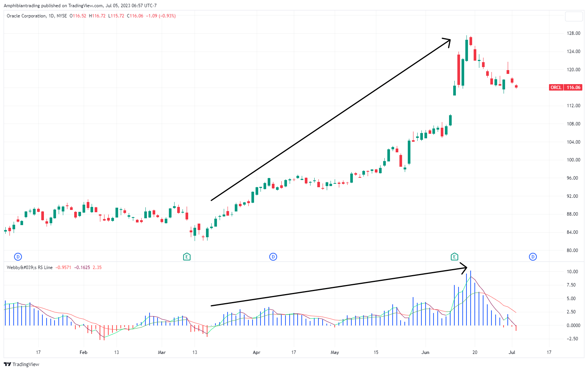The height and width of the screenshot is (371, 588).
Task: Click the 128.00 price axis label
Action: [573, 33]
